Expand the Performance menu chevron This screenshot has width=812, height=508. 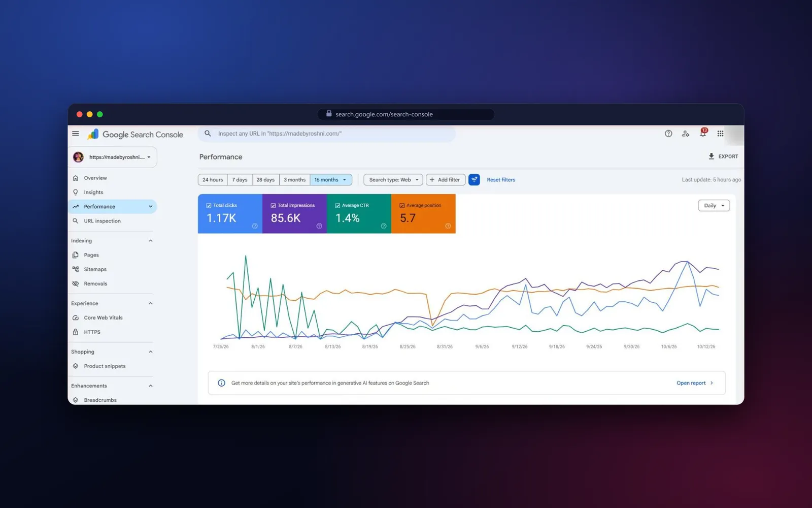[x=151, y=207]
